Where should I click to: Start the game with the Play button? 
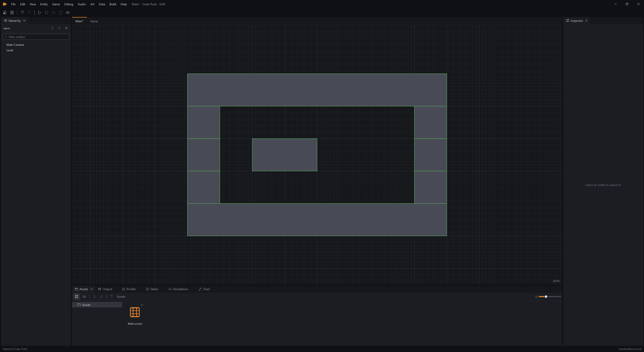point(39,12)
